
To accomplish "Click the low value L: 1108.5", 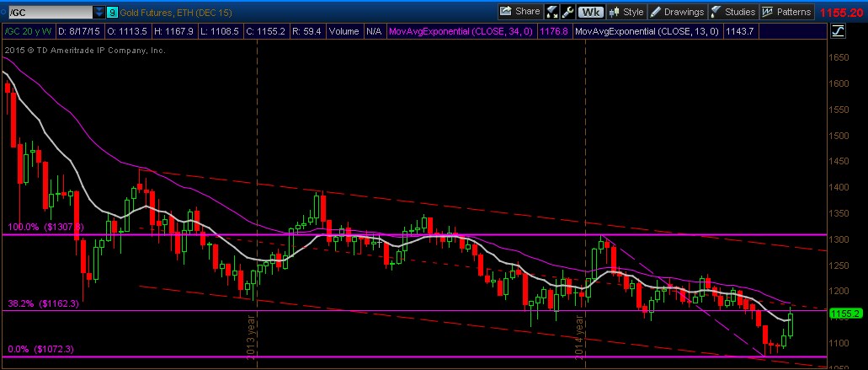I will [219, 31].
